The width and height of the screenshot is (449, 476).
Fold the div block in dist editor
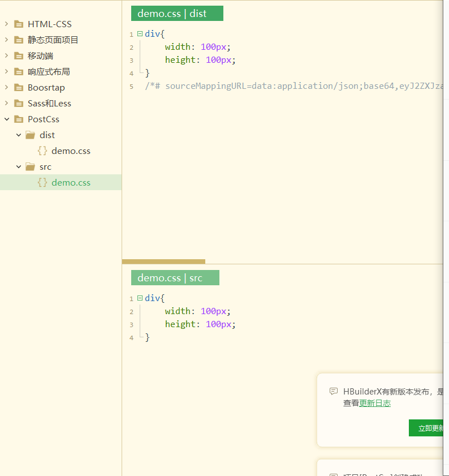click(x=140, y=34)
